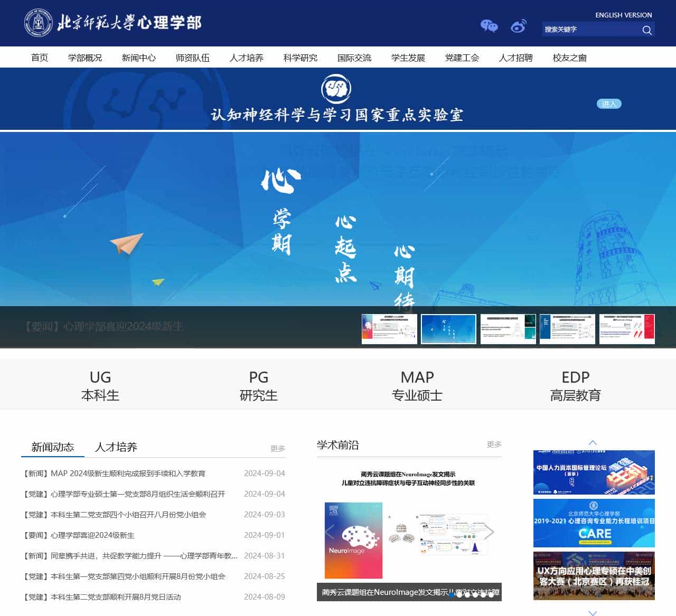Viewport: 676px width, 616px height.
Task: Activate the last pagination dot of 学术前沿
Action: pyautogui.click(x=492, y=593)
